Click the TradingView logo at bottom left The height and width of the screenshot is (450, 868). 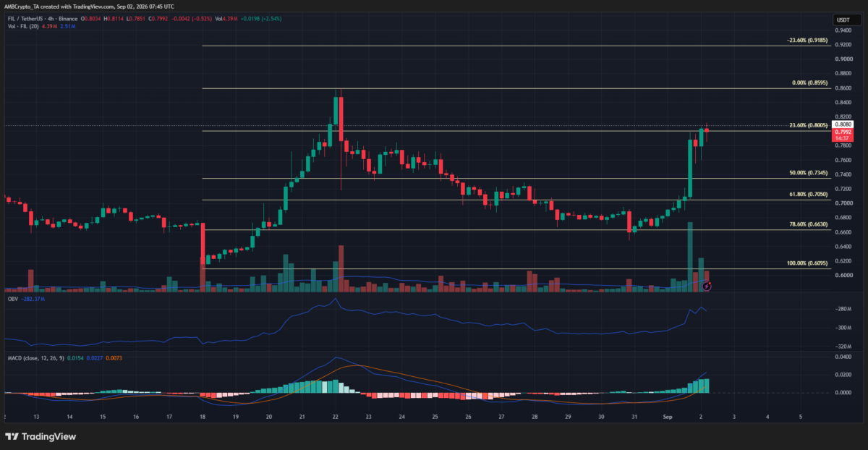point(41,436)
